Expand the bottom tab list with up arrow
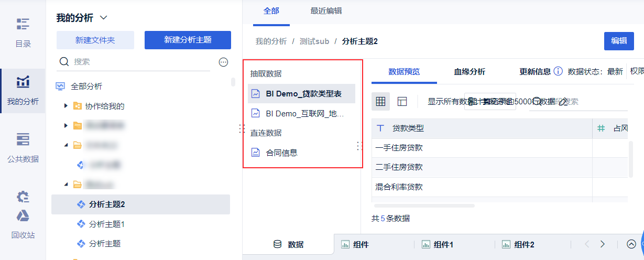Image resolution: width=644 pixels, height=260 pixels. click(631, 244)
